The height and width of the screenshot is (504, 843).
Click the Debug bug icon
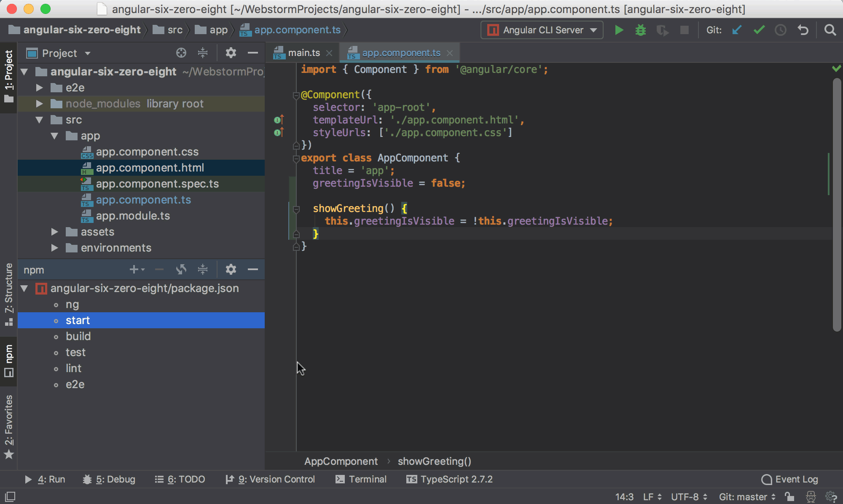coord(640,30)
